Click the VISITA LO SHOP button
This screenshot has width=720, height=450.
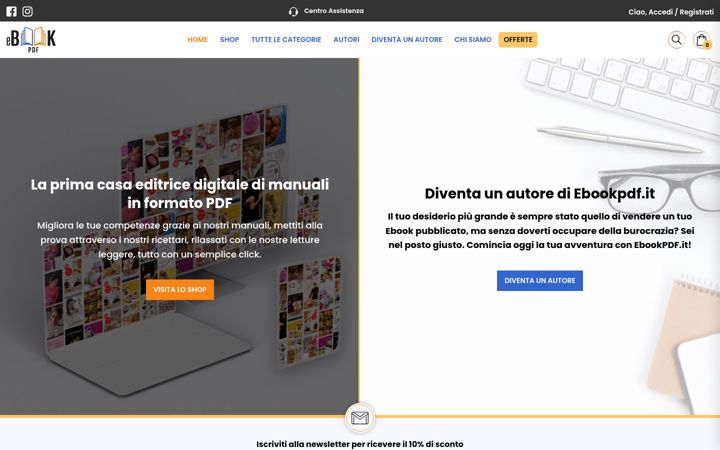[x=180, y=290]
